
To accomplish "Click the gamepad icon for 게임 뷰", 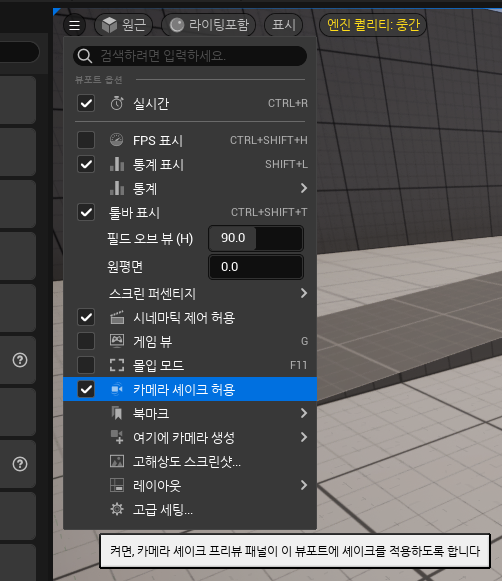I will click(x=117, y=341).
